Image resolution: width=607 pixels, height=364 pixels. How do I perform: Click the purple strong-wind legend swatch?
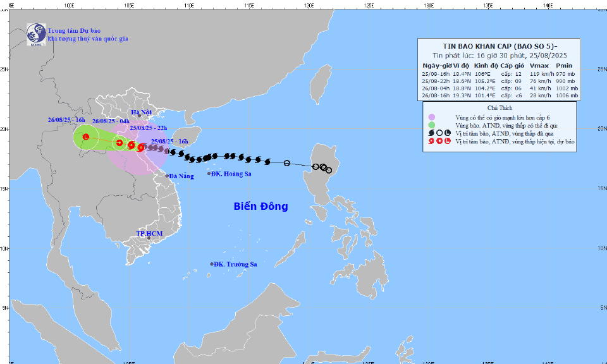432,117
